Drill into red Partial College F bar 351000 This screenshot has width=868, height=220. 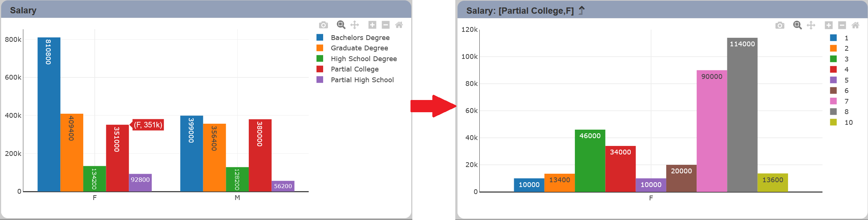click(117, 158)
